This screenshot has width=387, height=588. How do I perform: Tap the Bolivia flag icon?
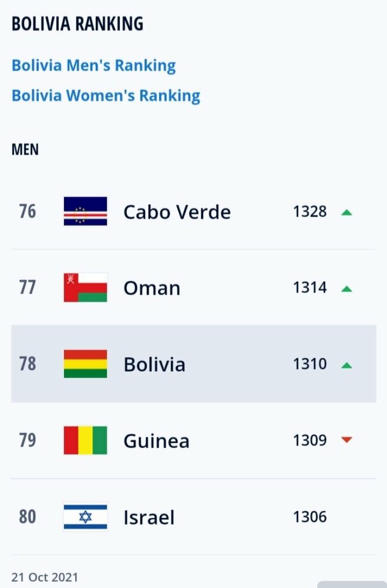coord(85,364)
